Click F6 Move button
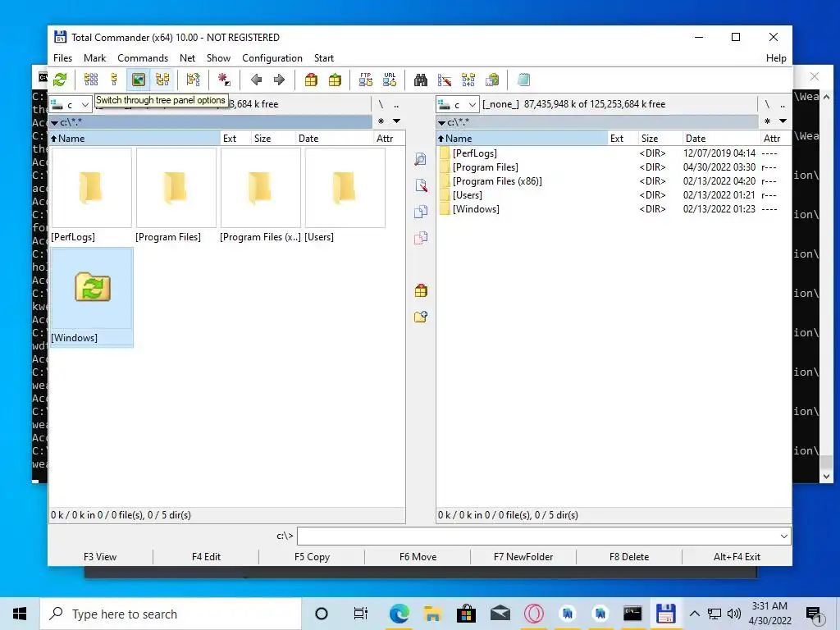 418,557
